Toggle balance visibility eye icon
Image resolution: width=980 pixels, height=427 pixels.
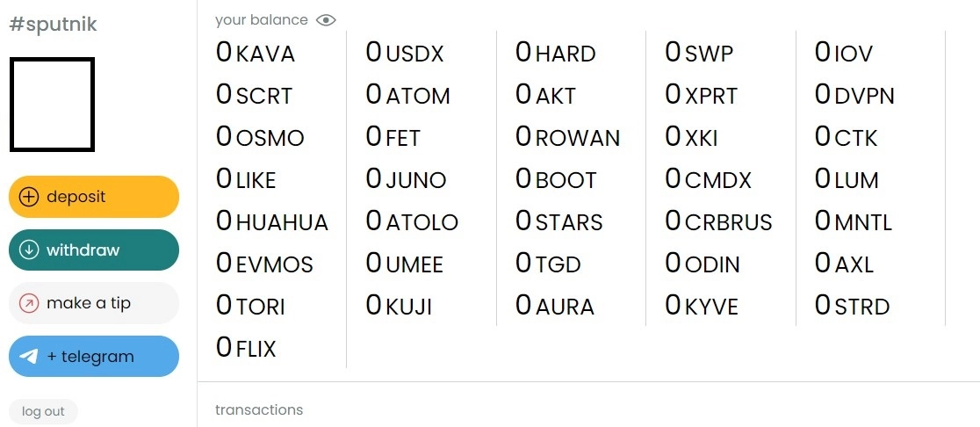click(326, 20)
